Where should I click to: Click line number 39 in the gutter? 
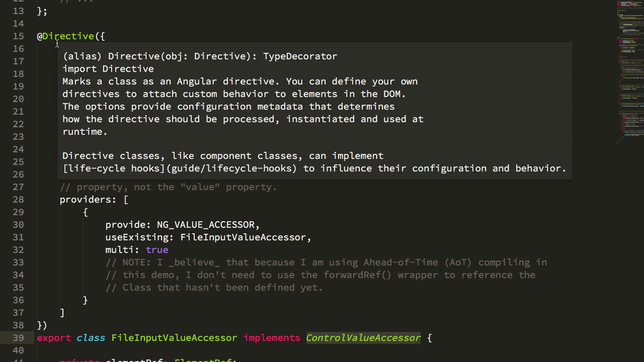tap(18, 338)
